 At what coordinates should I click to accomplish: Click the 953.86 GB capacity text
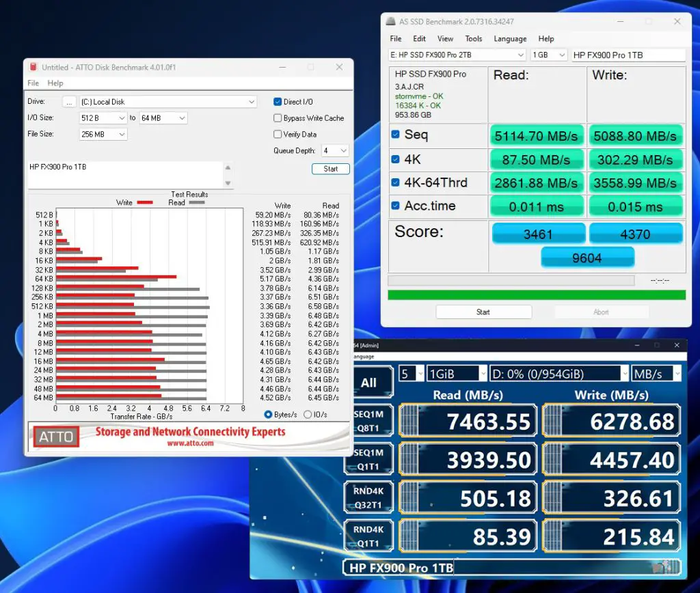point(413,115)
